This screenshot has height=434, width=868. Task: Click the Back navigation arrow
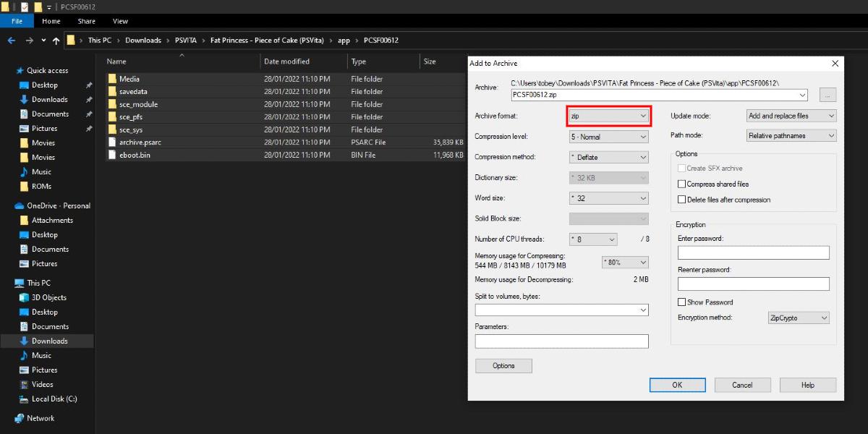pyautogui.click(x=12, y=41)
